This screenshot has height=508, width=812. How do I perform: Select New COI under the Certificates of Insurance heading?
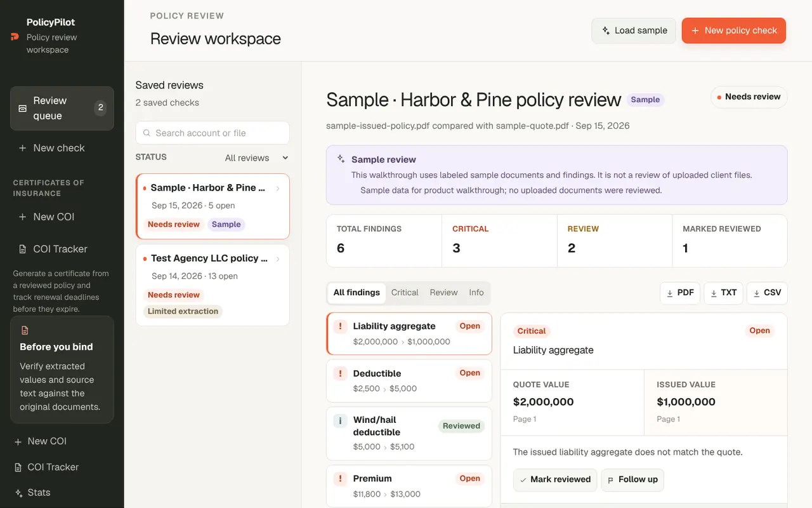(62, 217)
